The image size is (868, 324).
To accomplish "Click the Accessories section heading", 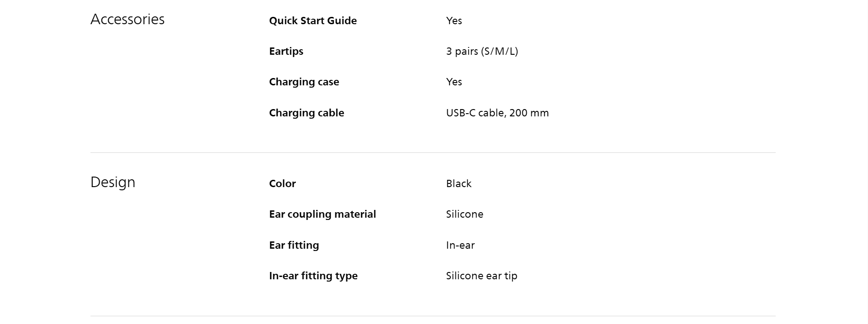I will pos(127,19).
